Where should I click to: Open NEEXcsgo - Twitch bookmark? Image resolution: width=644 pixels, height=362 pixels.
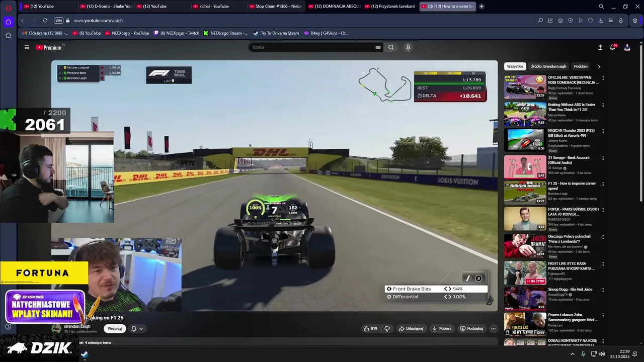pyautogui.click(x=177, y=33)
